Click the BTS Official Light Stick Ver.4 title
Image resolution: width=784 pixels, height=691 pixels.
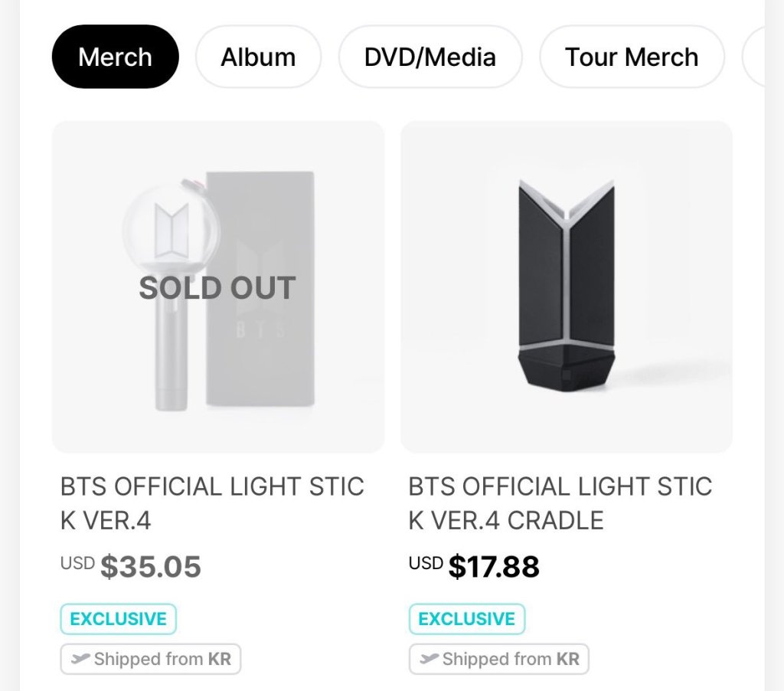pos(212,503)
